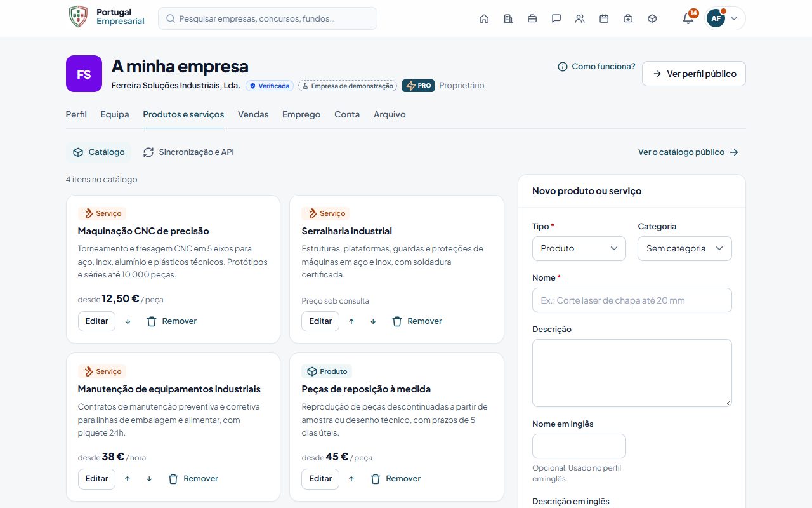Click the PRO plan badge
Image resolution: width=812 pixels, height=508 pixels.
point(419,86)
